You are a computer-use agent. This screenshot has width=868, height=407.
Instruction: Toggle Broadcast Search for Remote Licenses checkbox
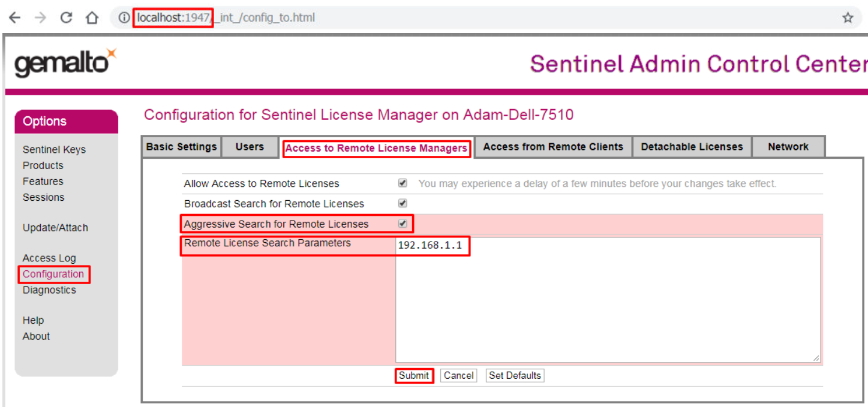(403, 203)
